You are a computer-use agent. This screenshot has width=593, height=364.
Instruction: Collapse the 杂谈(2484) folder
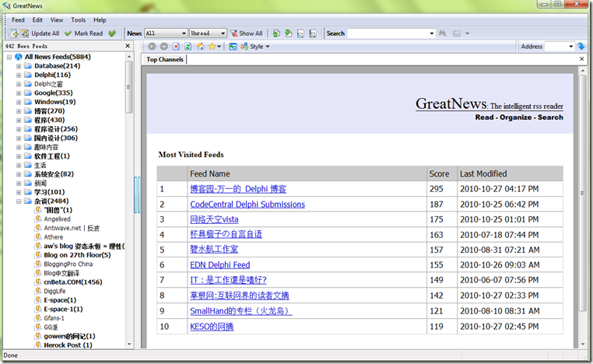click(x=19, y=201)
